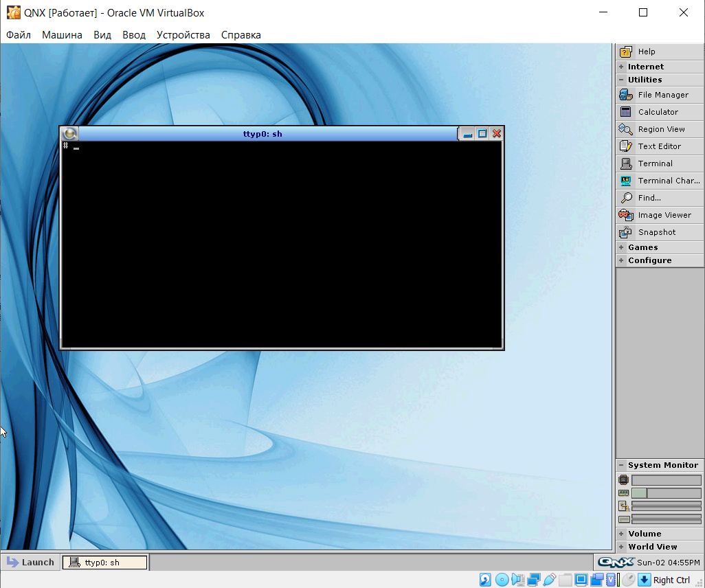Click the VirtualBox USB indicator
Screen dimensions: 705x588
pos(550,580)
